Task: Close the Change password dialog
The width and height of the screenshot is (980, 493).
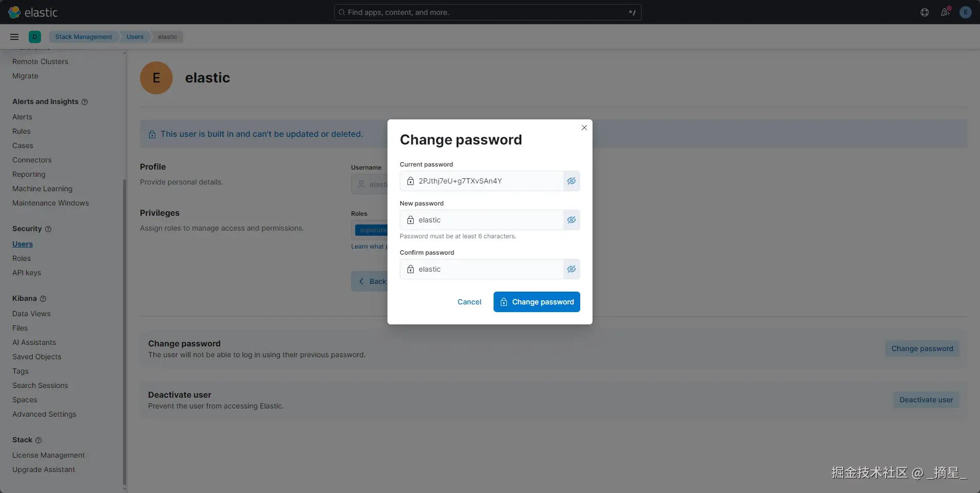Action: pos(584,128)
